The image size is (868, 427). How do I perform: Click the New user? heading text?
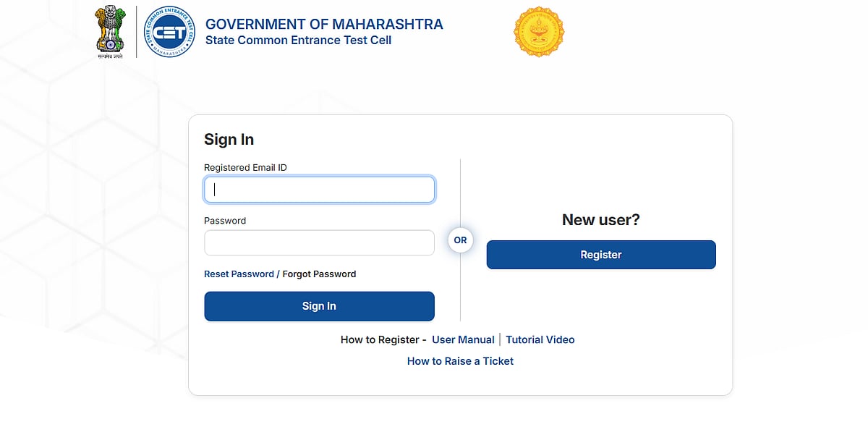pos(601,220)
